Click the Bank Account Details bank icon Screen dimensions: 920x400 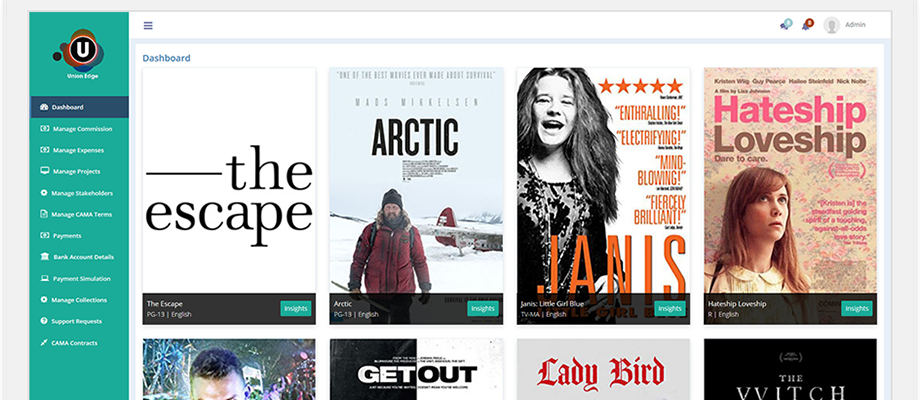(45, 257)
